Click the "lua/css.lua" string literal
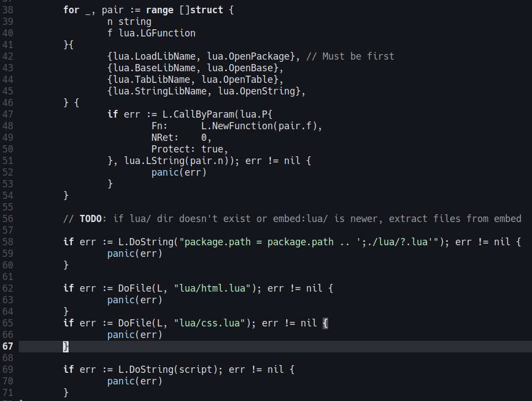 (209, 323)
